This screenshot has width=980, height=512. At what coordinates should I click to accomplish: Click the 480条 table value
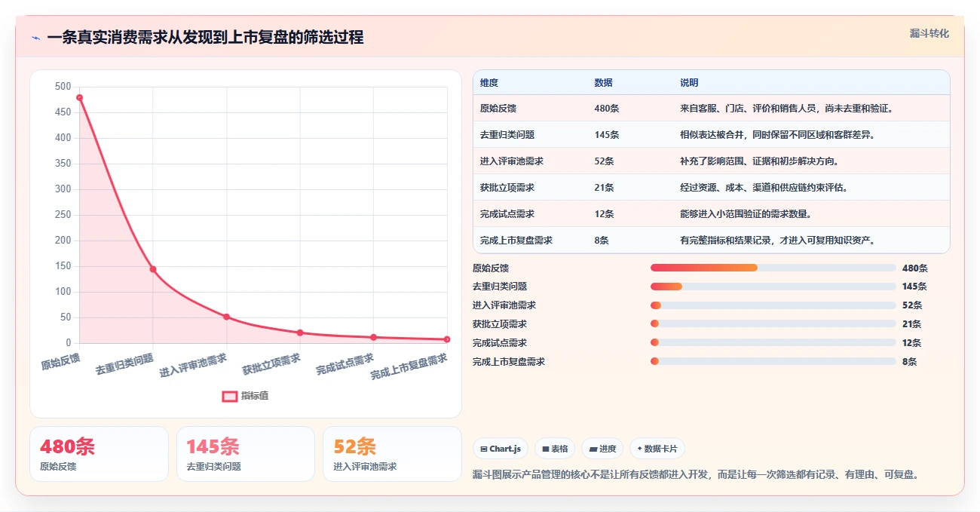(607, 109)
